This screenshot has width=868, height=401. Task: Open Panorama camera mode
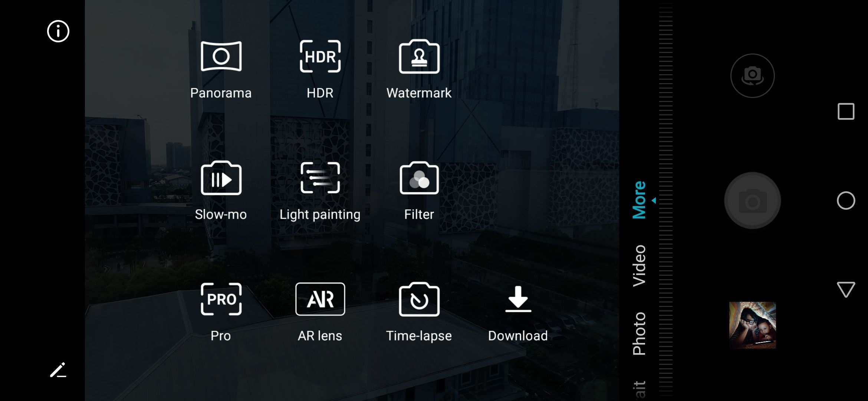pos(221,69)
